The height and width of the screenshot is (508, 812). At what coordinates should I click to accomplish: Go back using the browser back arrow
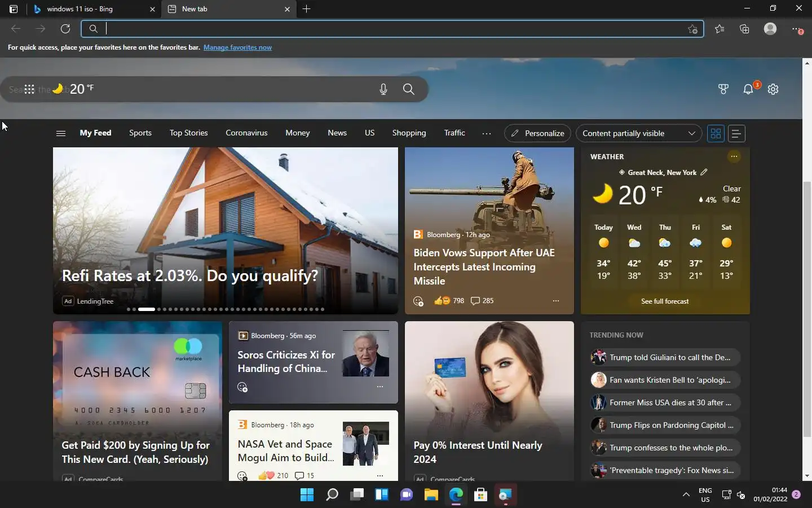point(16,29)
